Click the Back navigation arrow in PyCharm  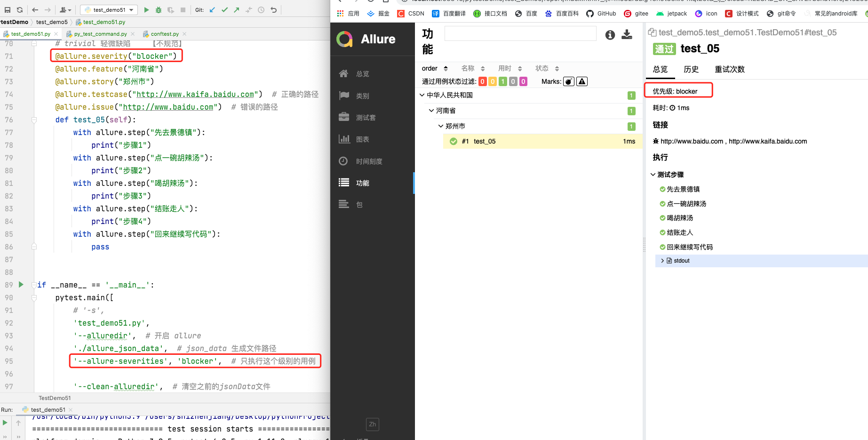tap(35, 9)
